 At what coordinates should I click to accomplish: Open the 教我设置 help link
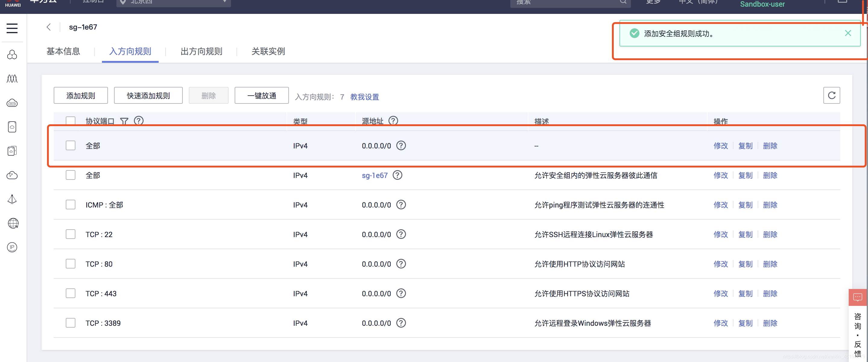(x=365, y=97)
